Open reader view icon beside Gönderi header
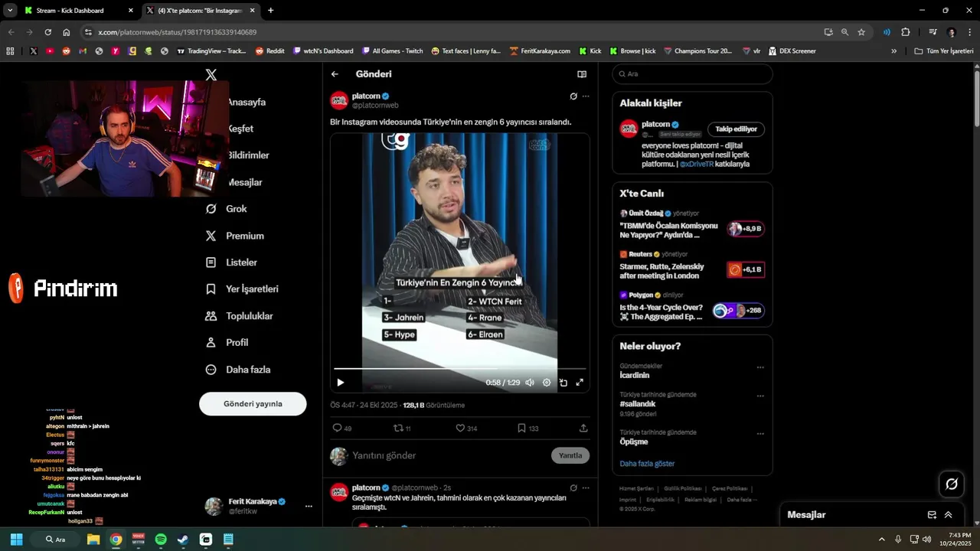This screenshot has height=551, width=980. [x=582, y=74]
